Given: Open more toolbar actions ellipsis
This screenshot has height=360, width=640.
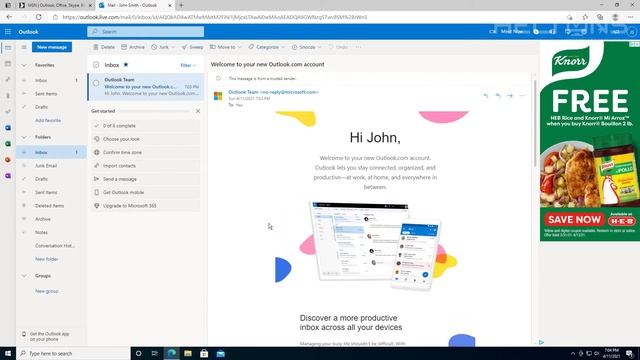Looking at the screenshot, I should pyautogui.click(x=358, y=47).
